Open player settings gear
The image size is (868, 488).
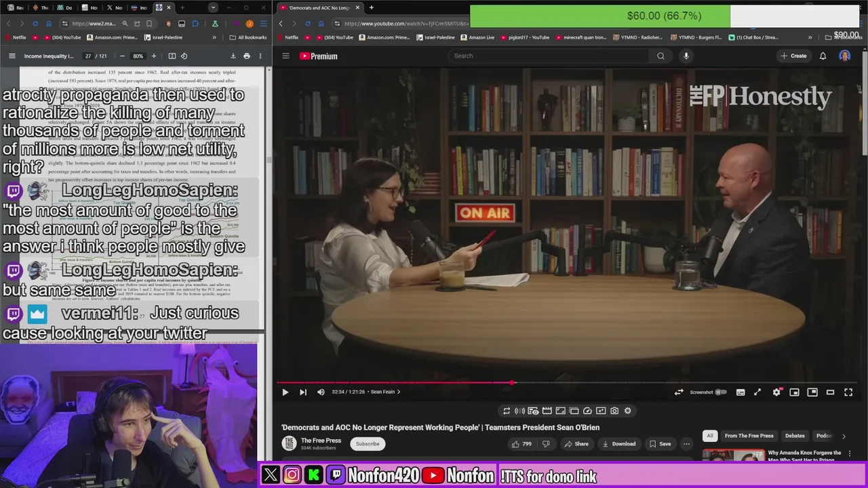point(776,392)
